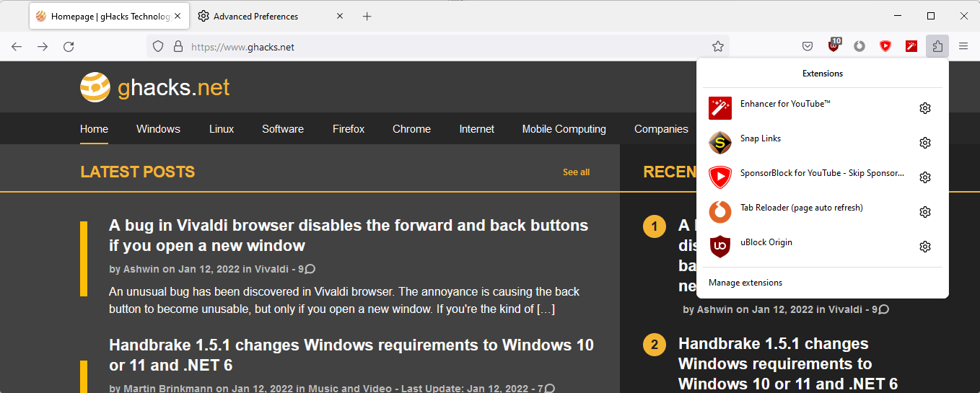
Task: Close the Homepage gHacks tab
Action: click(178, 16)
